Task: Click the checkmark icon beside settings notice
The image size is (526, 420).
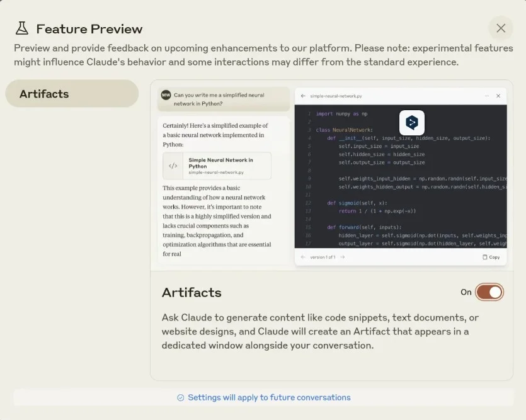Action: click(180, 397)
